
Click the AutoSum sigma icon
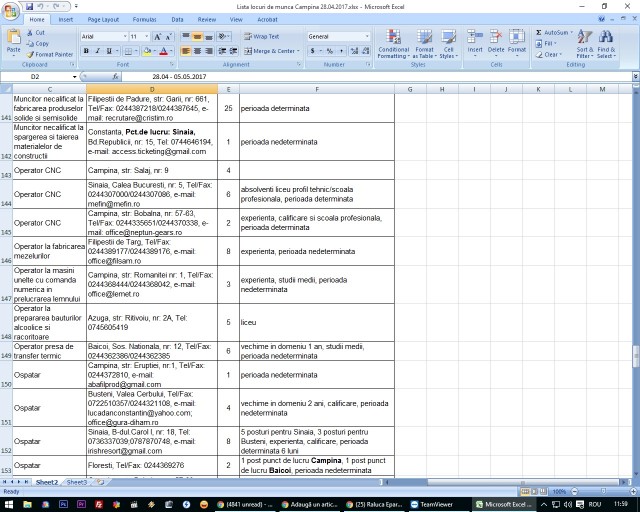(539, 32)
